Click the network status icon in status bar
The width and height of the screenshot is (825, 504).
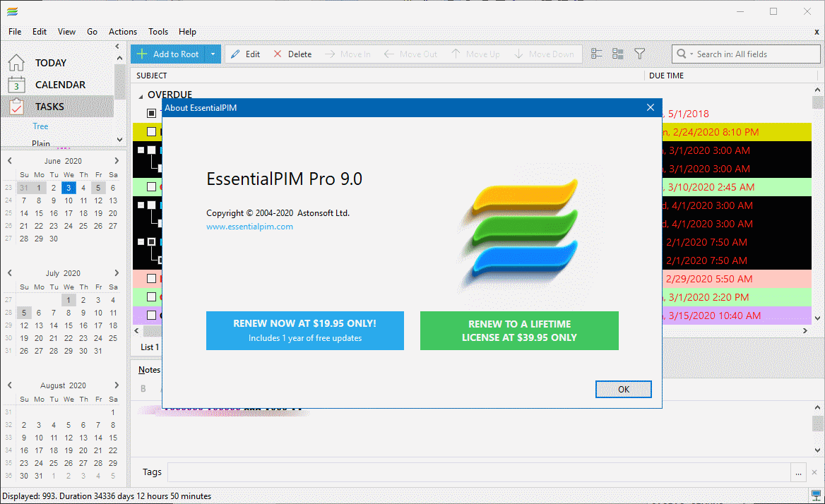point(816,496)
